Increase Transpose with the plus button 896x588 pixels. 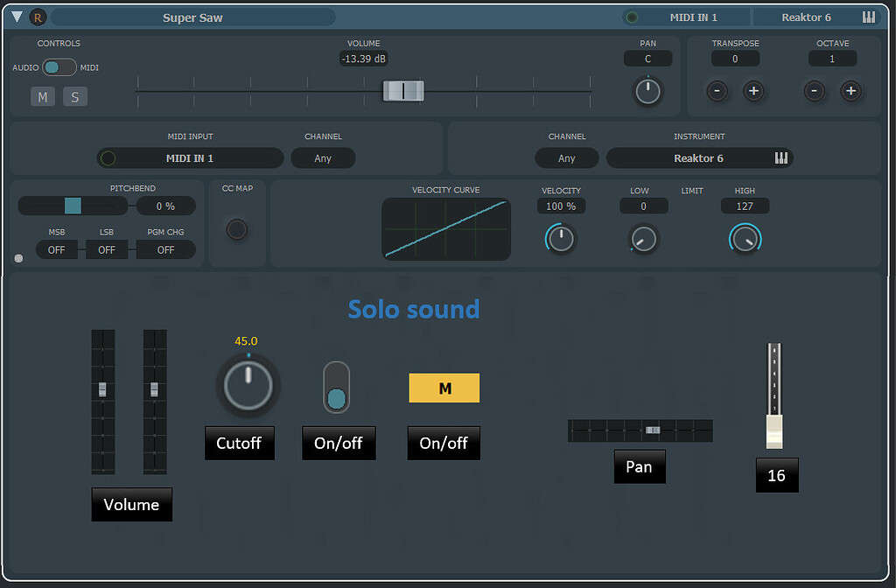pos(754,91)
